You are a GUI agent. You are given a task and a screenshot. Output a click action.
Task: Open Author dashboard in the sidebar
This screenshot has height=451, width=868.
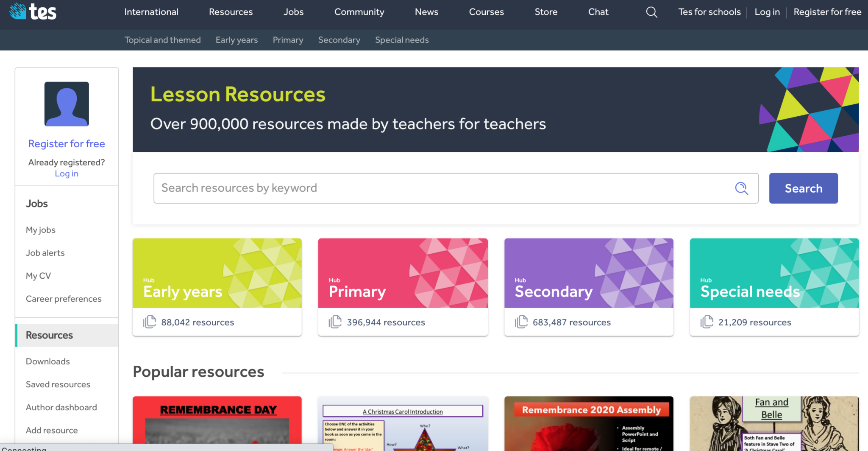(61, 407)
